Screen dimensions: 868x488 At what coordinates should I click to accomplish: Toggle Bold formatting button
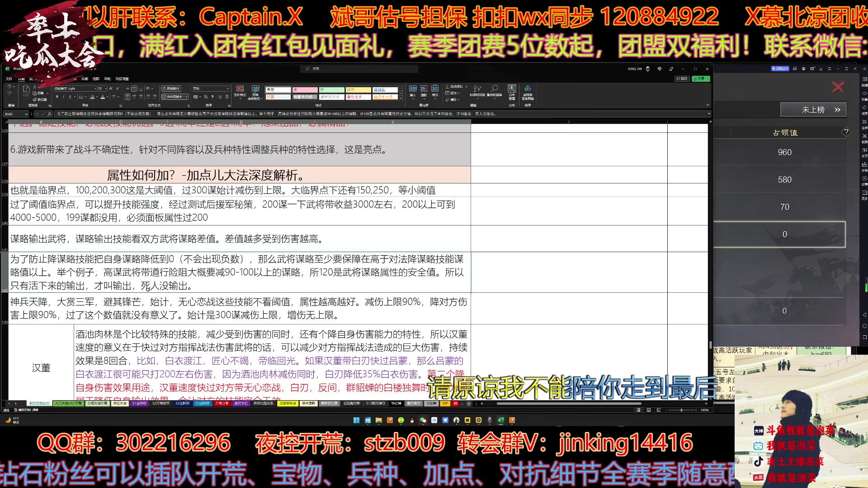[57, 97]
